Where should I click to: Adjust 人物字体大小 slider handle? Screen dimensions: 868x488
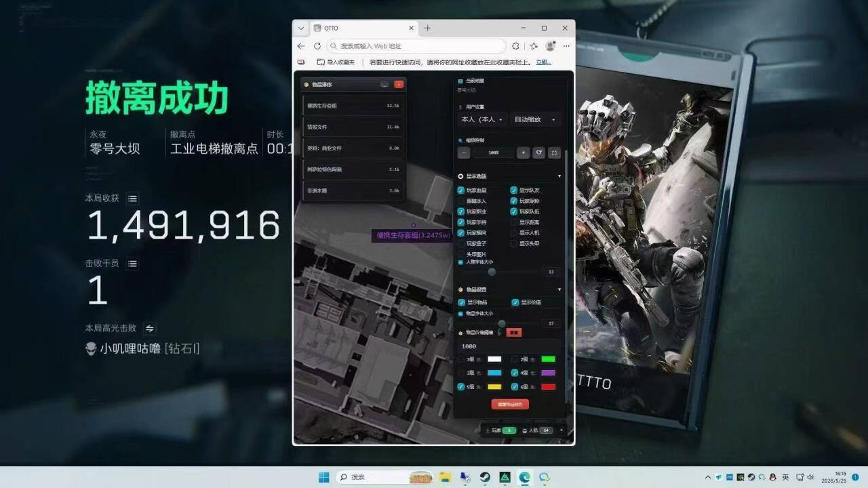[x=492, y=272]
